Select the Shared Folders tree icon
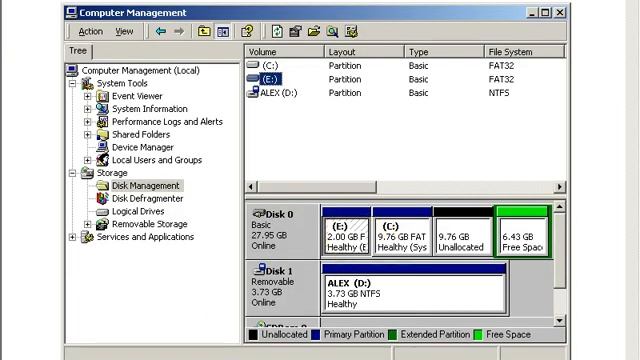Screen dimensions: 640x360 tap(102, 135)
